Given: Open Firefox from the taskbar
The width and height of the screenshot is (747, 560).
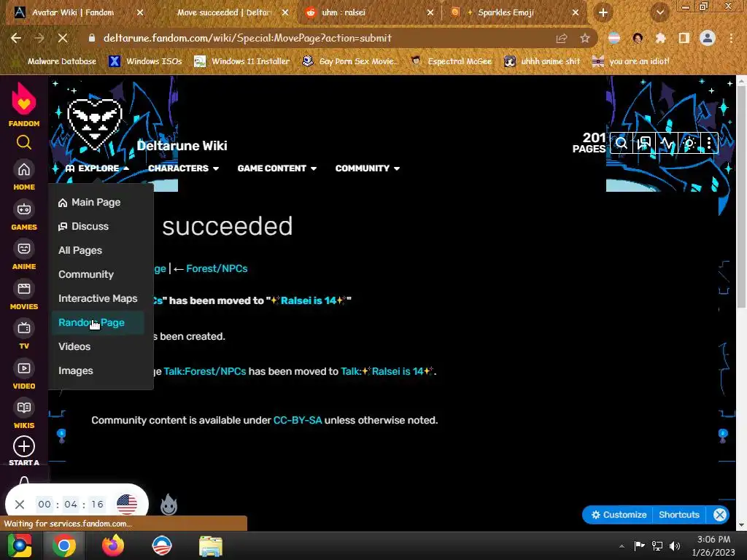Looking at the screenshot, I should [113, 545].
